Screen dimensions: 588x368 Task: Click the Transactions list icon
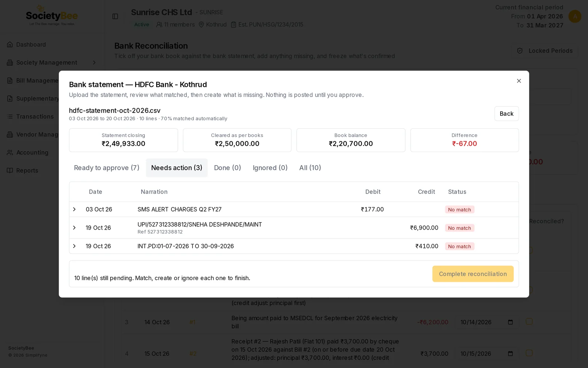click(x=10, y=117)
